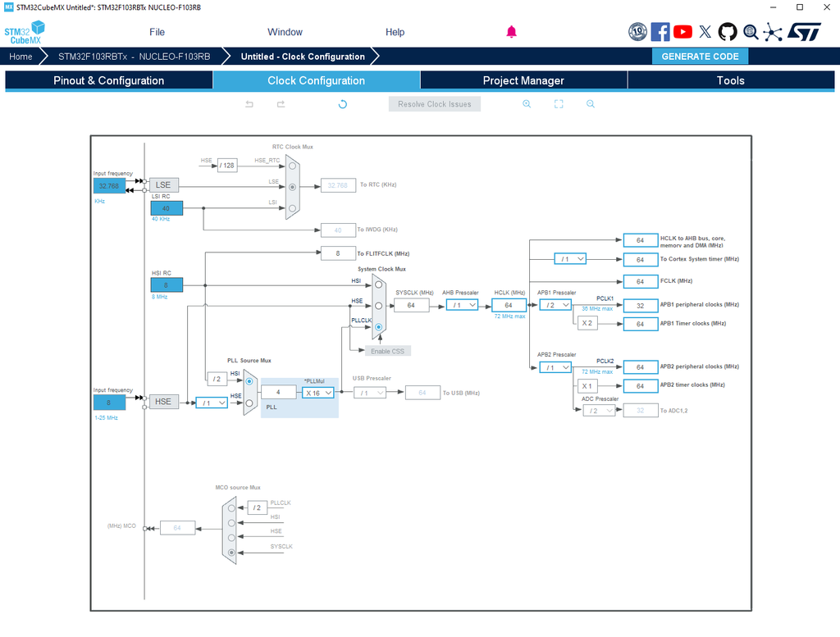840x637 pixels.
Task: Open the YouTube icon link
Action: pyautogui.click(x=682, y=32)
